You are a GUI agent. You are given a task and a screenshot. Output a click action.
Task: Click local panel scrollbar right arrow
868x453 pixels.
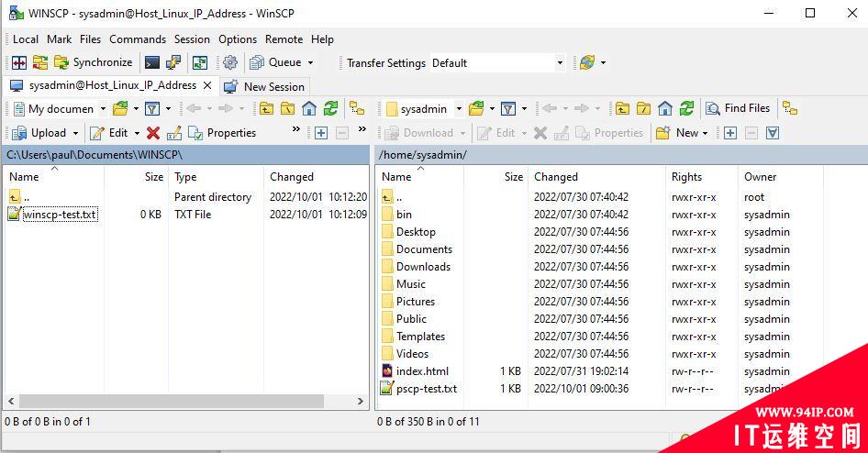click(361, 401)
